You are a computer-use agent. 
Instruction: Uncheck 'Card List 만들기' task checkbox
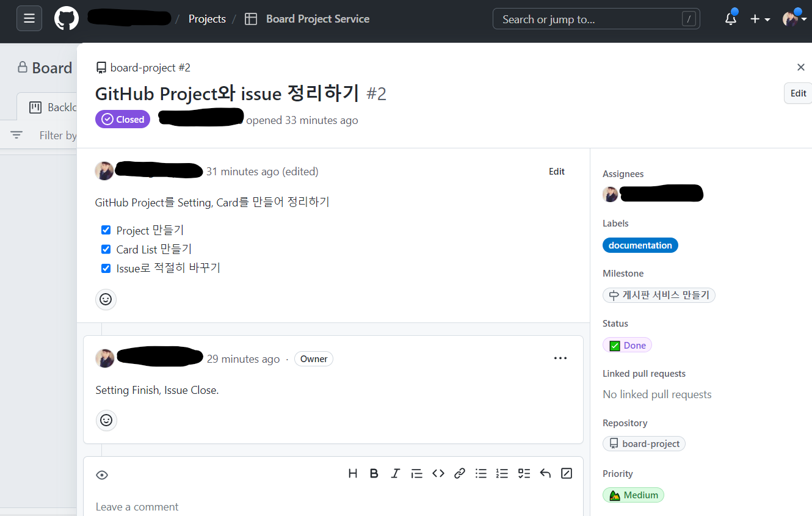(x=106, y=249)
